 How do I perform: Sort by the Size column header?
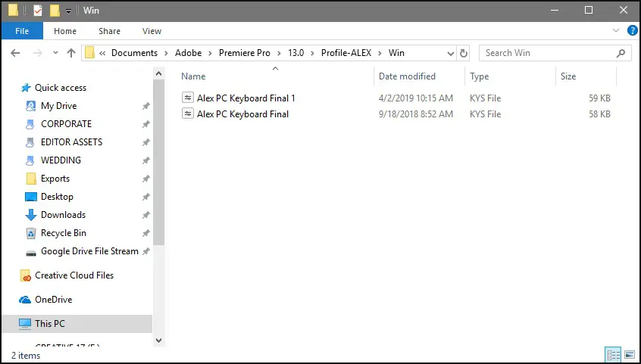568,76
